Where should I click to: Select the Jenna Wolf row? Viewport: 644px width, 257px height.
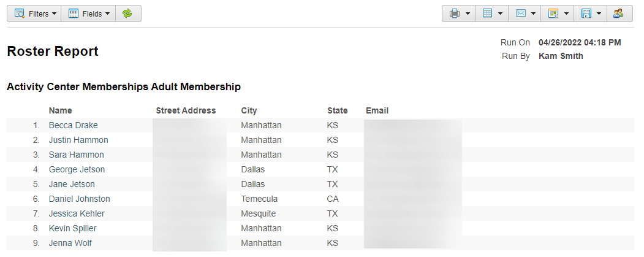click(x=320, y=243)
